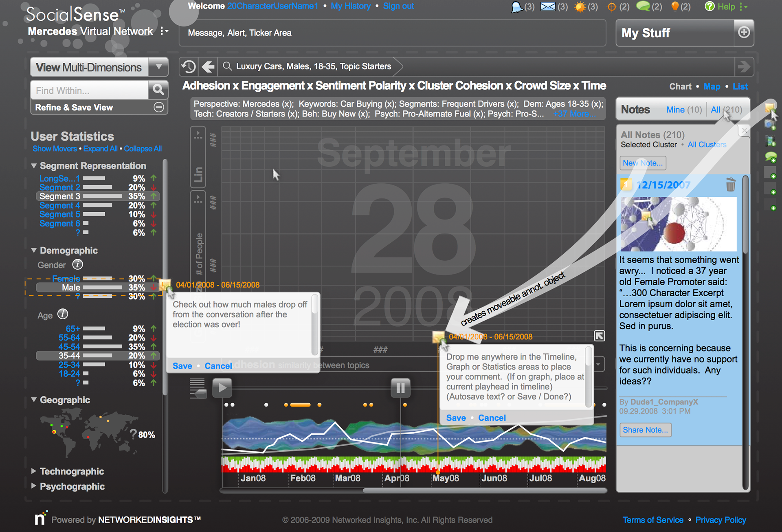The image size is (782, 532).
Task: Select the Female gender row
Action: [x=98, y=279]
